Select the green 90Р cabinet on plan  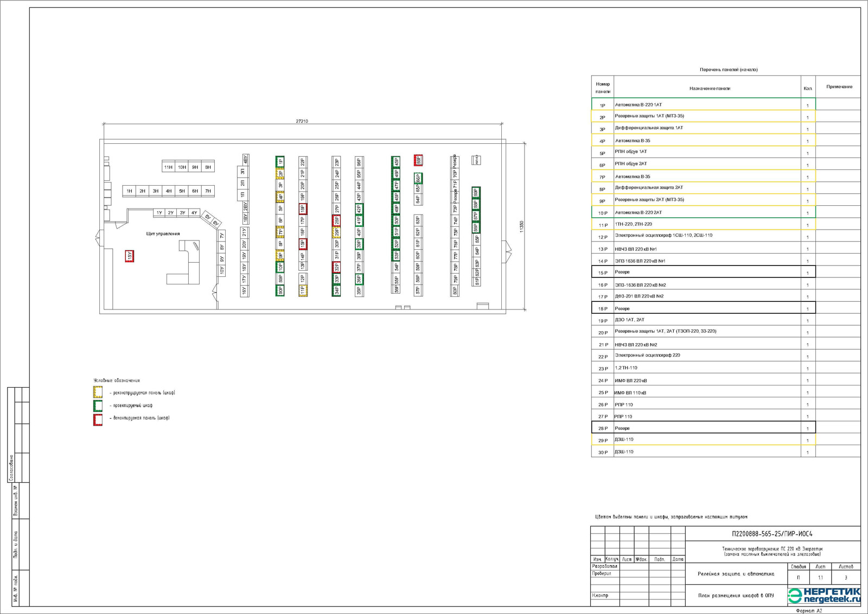pos(280,290)
